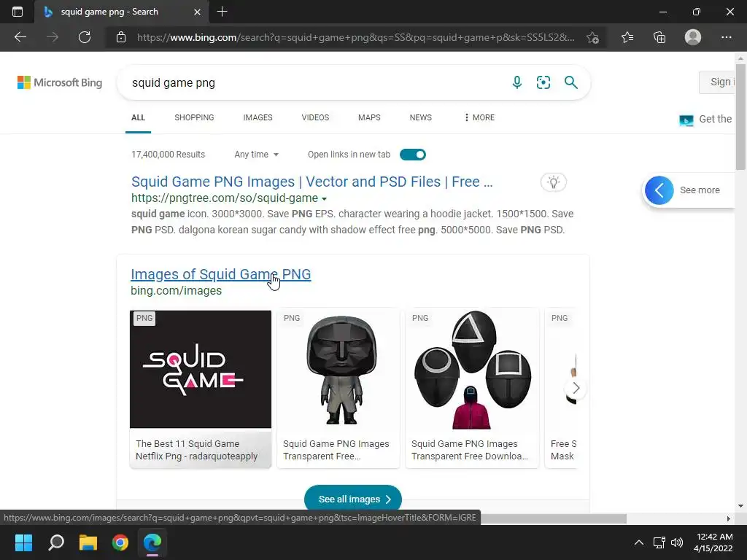Expand the MORE search categories menu
747x560 pixels.
pos(479,117)
